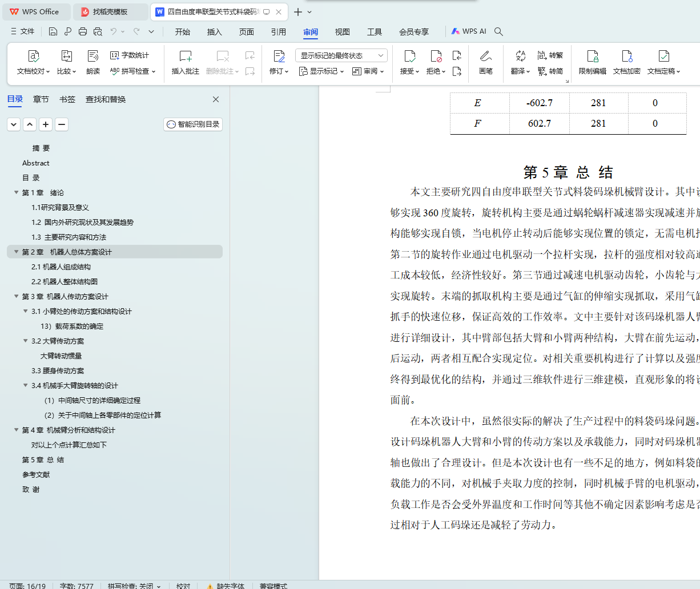Collapse the 第 4 章 机械臂分析和结构设计 node
This screenshot has height=589, width=700.
[x=17, y=430]
